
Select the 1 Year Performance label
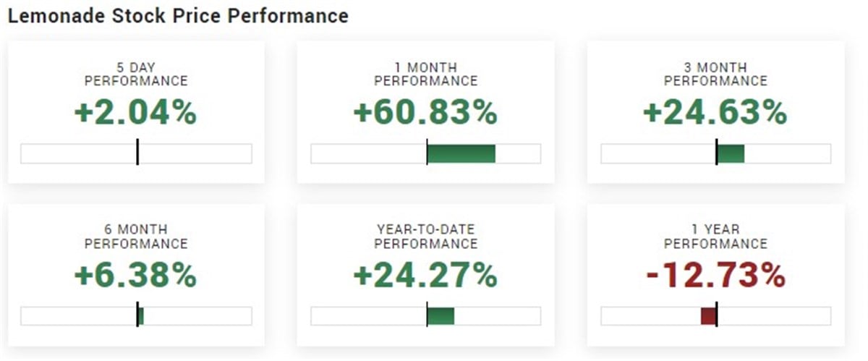(715, 236)
